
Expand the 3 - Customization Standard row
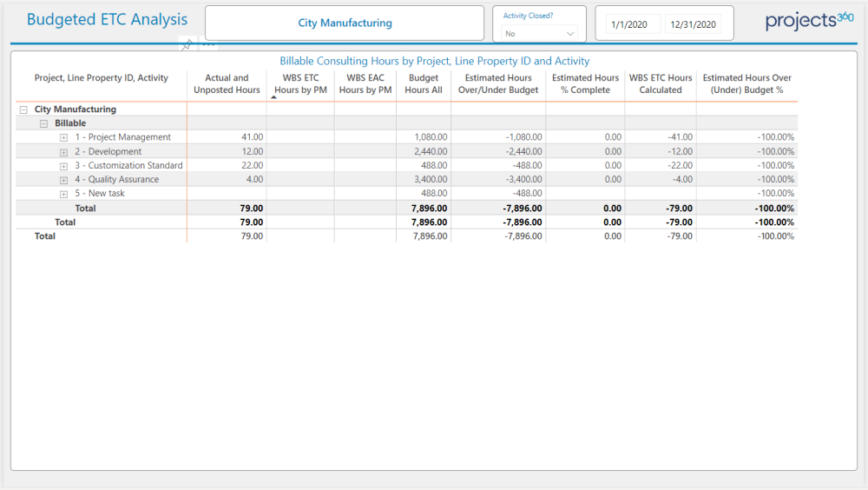pyautogui.click(x=63, y=166)
